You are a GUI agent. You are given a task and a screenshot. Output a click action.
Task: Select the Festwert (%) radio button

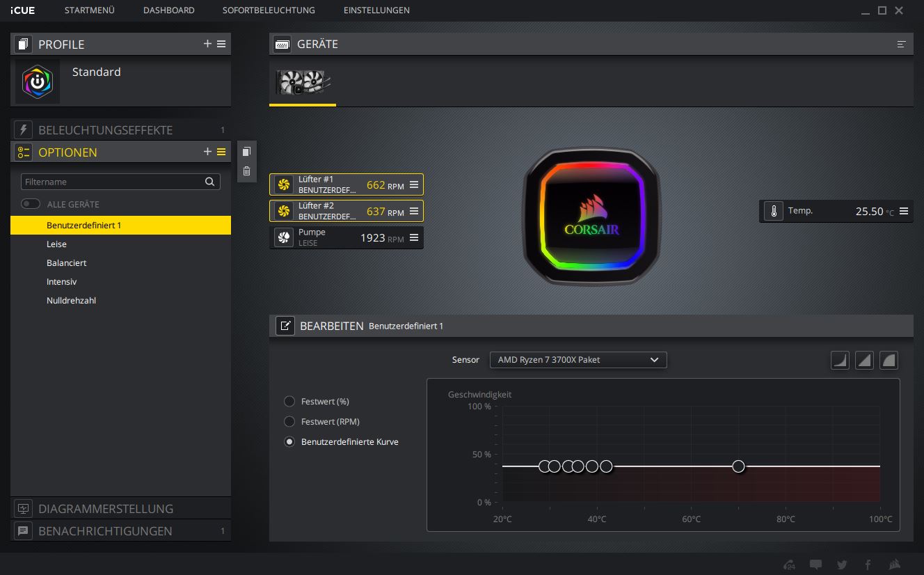(289, 401)
